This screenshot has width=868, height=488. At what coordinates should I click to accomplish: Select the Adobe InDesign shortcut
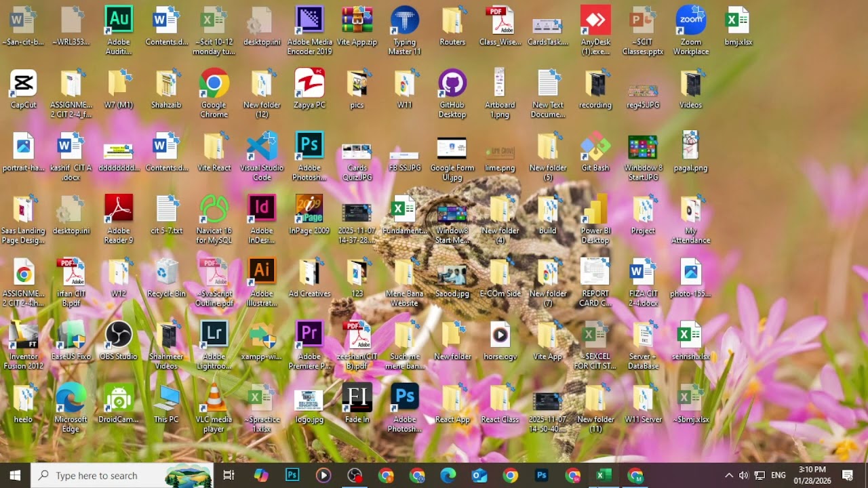(x=262, y=219)
